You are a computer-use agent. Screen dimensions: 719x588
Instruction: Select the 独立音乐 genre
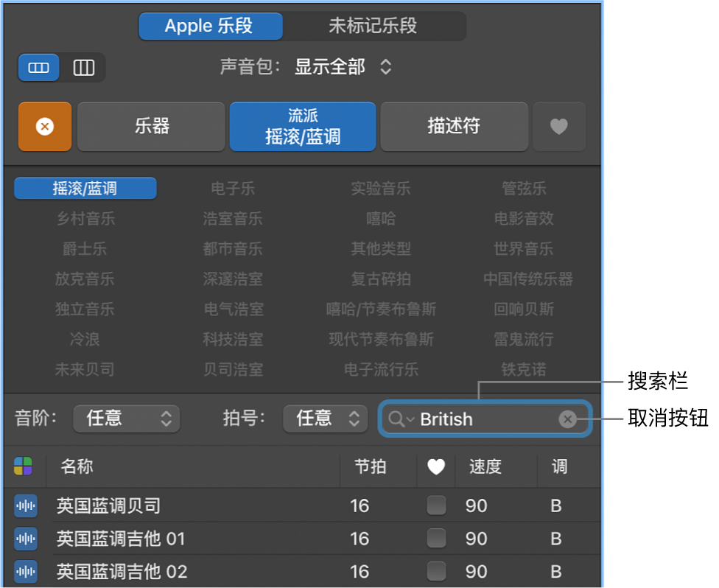point(85,309)
